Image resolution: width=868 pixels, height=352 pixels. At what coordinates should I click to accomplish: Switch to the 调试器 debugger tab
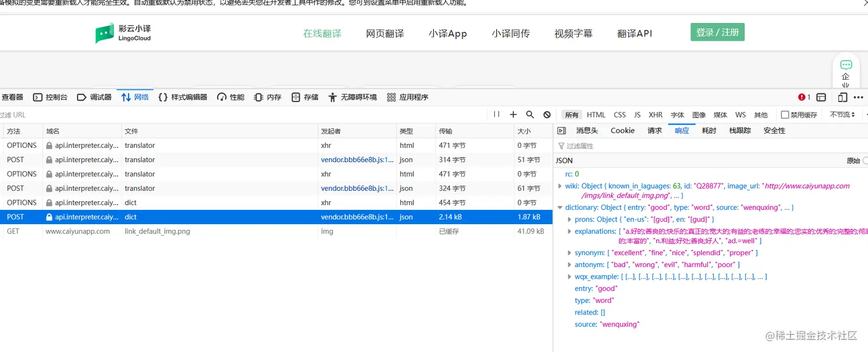(x=94, y=97)
